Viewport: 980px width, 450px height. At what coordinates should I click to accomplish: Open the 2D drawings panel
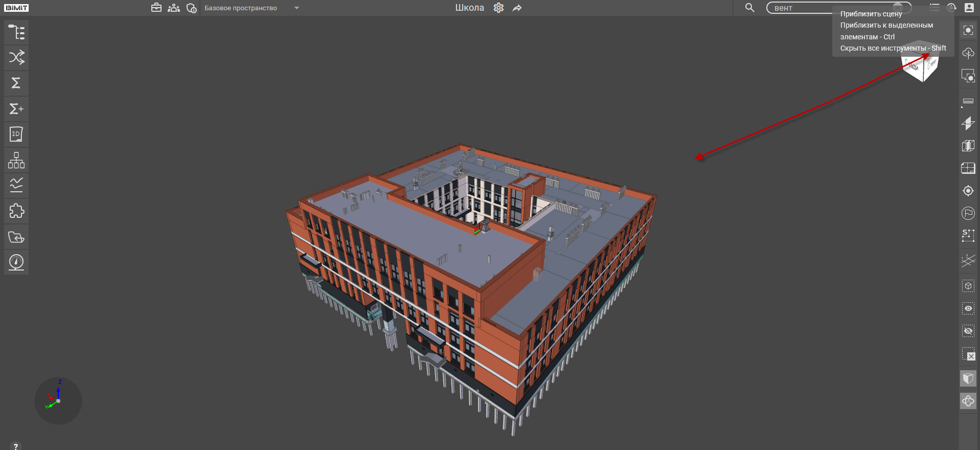pyautogui.click(x=16, y=134)
